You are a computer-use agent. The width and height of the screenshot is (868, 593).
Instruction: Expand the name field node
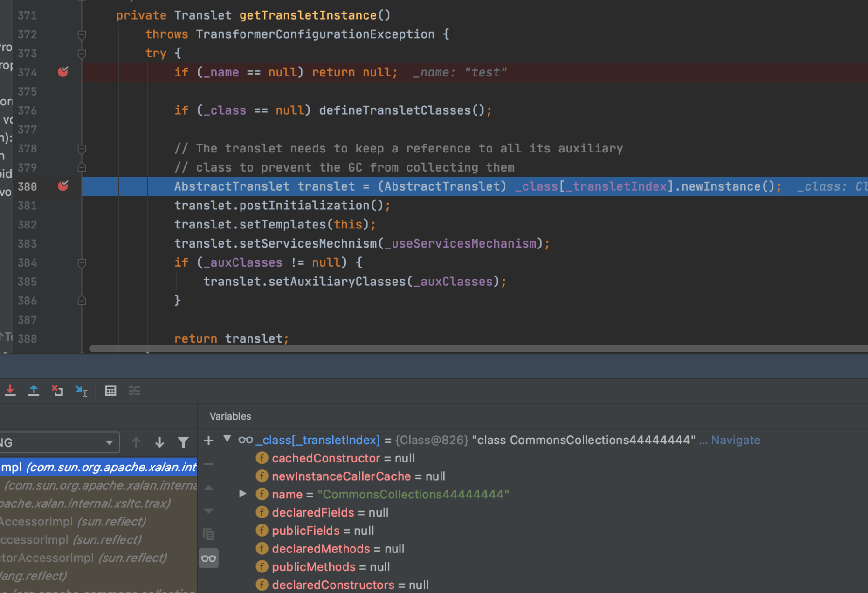coord(242,493)
